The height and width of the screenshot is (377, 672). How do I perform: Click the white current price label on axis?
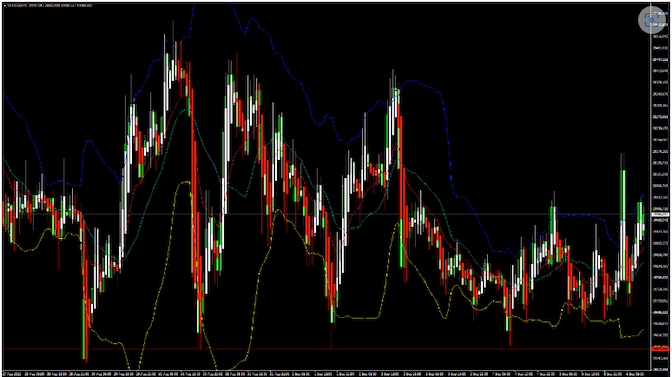tap(660, 214)
